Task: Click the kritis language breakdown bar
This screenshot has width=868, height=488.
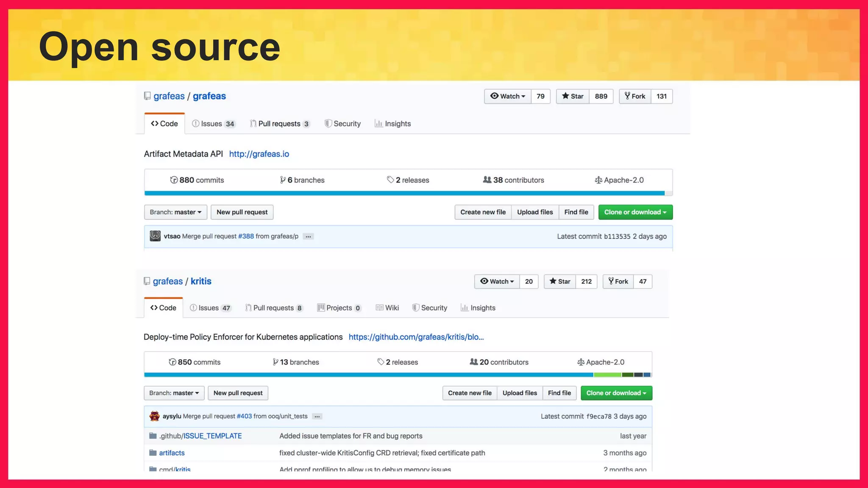Action: [398, 375]
